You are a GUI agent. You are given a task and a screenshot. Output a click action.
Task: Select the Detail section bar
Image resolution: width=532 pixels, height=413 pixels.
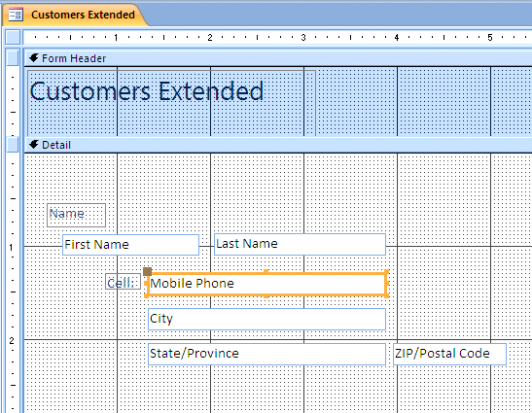[278, 145]
